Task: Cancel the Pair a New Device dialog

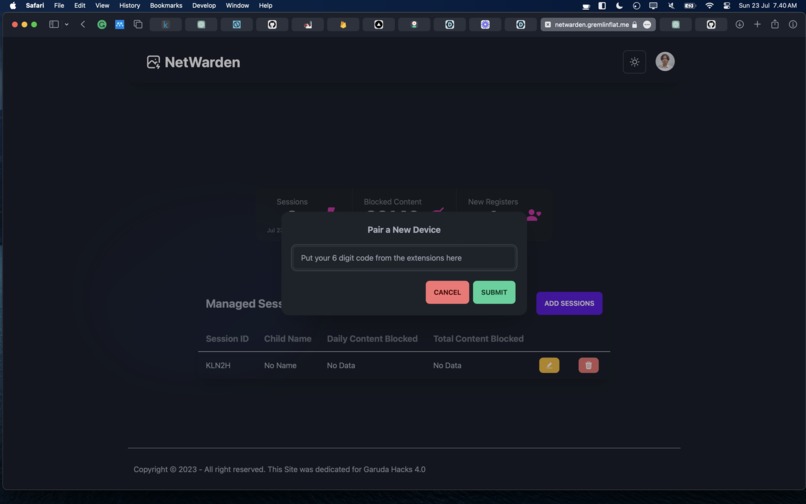Action: coord(447,292)
